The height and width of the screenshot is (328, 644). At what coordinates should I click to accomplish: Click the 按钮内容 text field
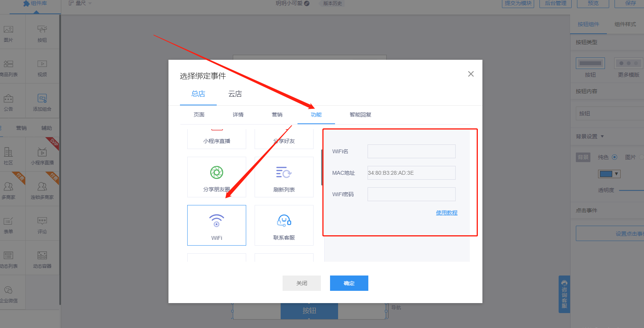(610, 113)
